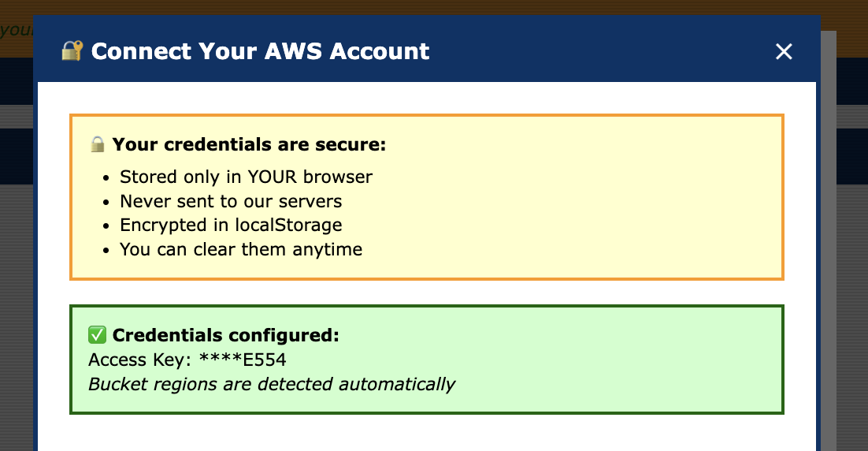868x451 pixels.
Task: Click the 'Access Key:' label
Action: [x=140, y=360]
